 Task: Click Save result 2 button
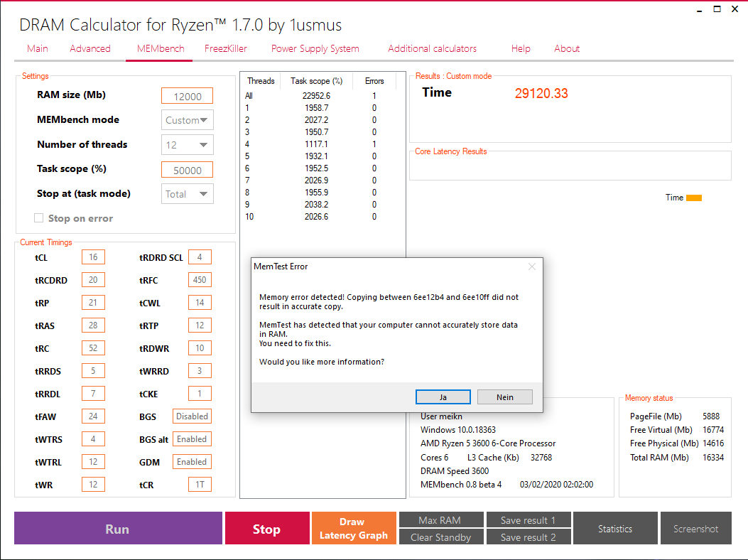coord(529,537)
